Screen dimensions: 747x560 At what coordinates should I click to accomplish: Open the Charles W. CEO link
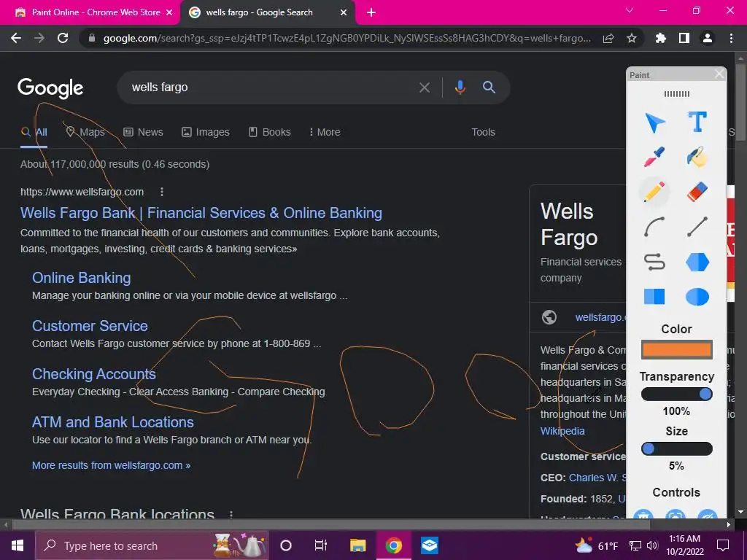(598, 478)
